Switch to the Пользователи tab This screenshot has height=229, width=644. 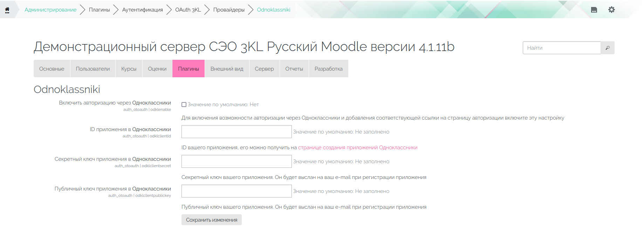tap(93, 69)
